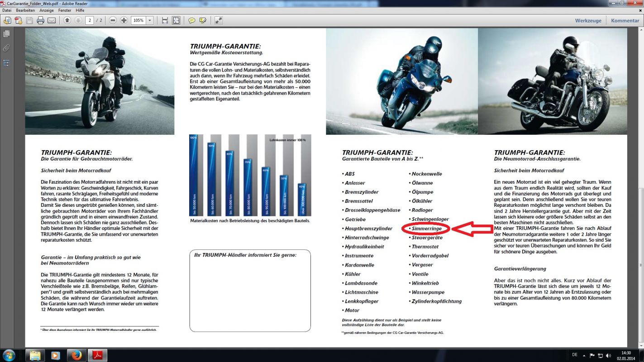Image resolution: width=644 pixels, height=362 pixels.
Task: Zoom out with the minus button
Action: pyautogui.click(x=113, y=20)
